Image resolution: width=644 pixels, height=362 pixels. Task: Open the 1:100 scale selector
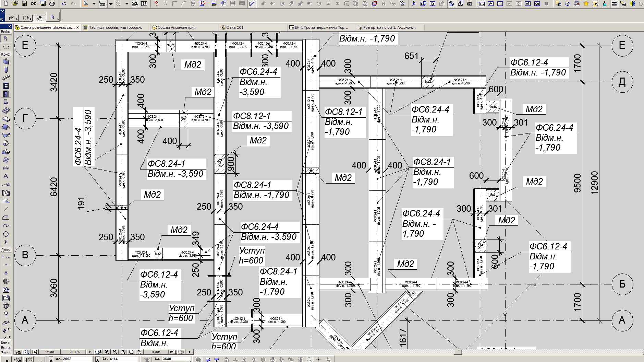click(x=49, y=352)
